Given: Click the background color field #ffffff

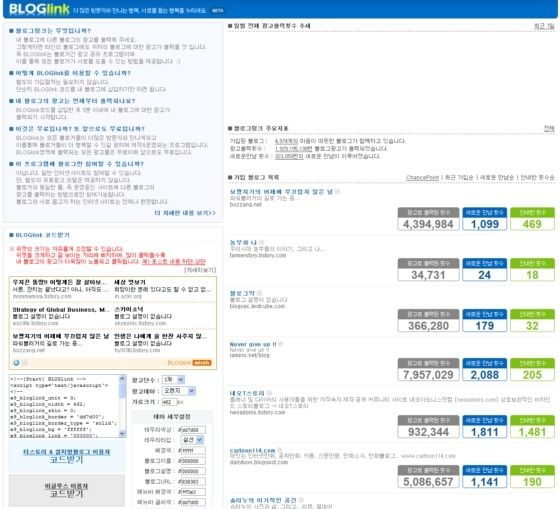Looking at the screenshot, I should click(192, 451).
